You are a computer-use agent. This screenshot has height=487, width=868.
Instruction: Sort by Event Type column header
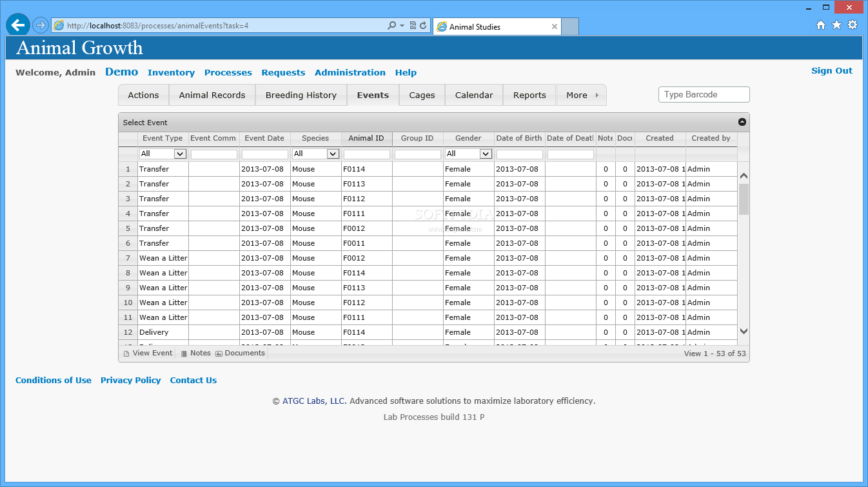(163, 139)
